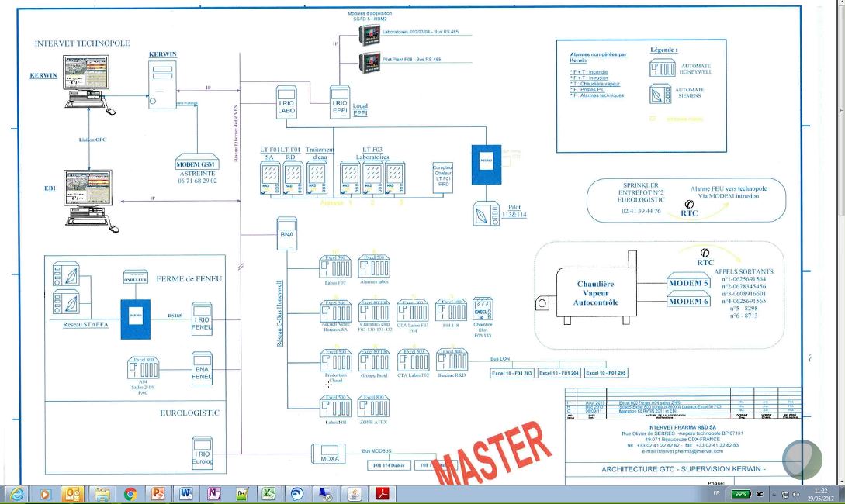Launch Windows Media Player from taskbar

point(44,494)
